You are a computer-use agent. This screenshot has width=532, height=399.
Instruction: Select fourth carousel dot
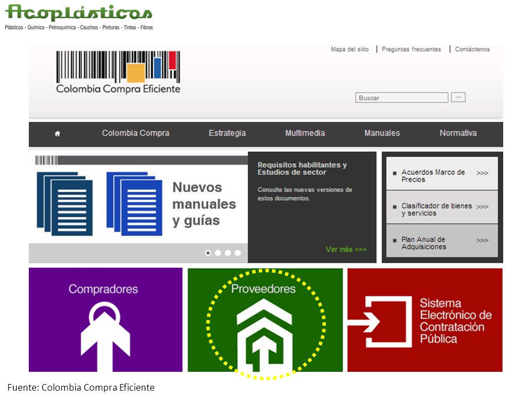[238, 253]
